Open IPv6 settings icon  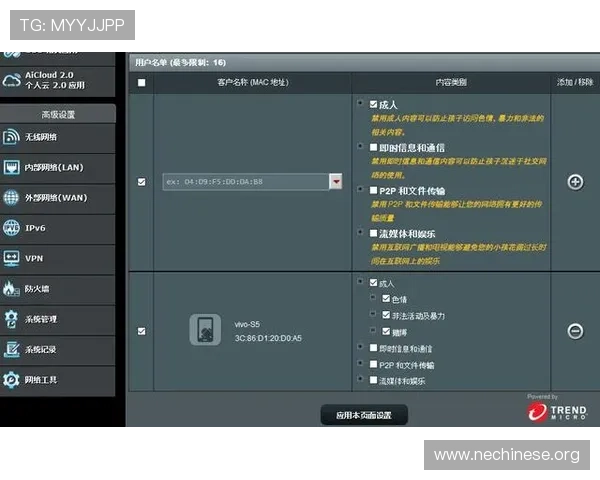coord(13,228)
